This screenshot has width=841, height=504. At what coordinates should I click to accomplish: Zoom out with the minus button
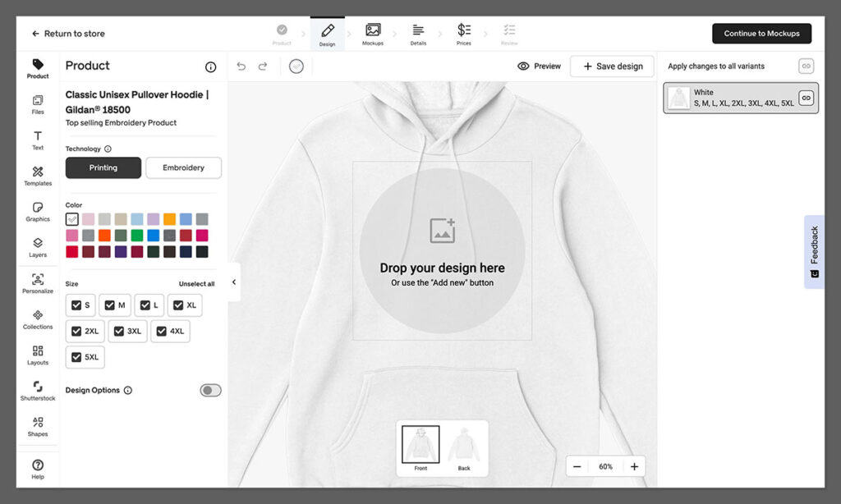click(x=577, y=466)
